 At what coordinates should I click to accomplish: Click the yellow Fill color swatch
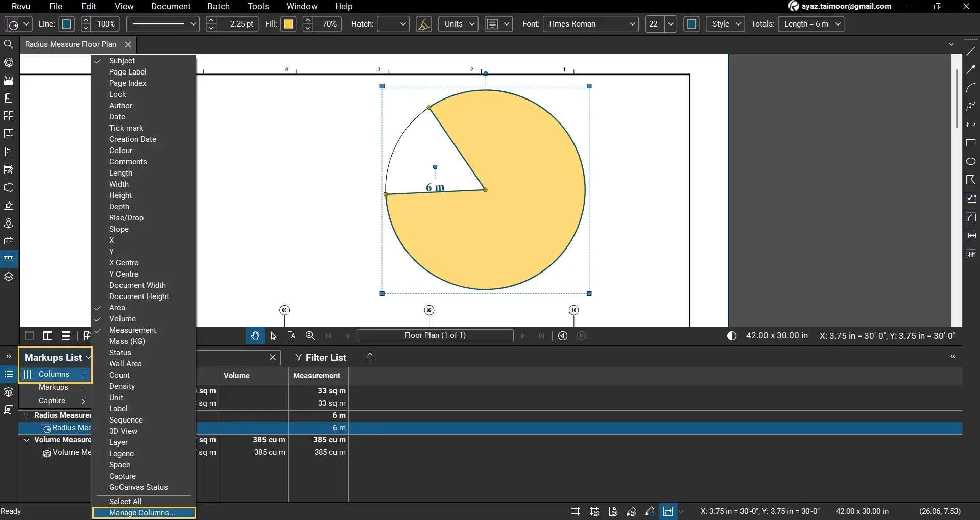click(289, 24)
